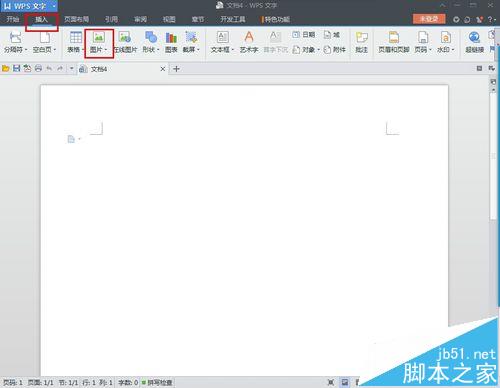Open a new document tab with plus
Image resolution: width=500 pixels, height=388 pixels.
click(176, 69)
